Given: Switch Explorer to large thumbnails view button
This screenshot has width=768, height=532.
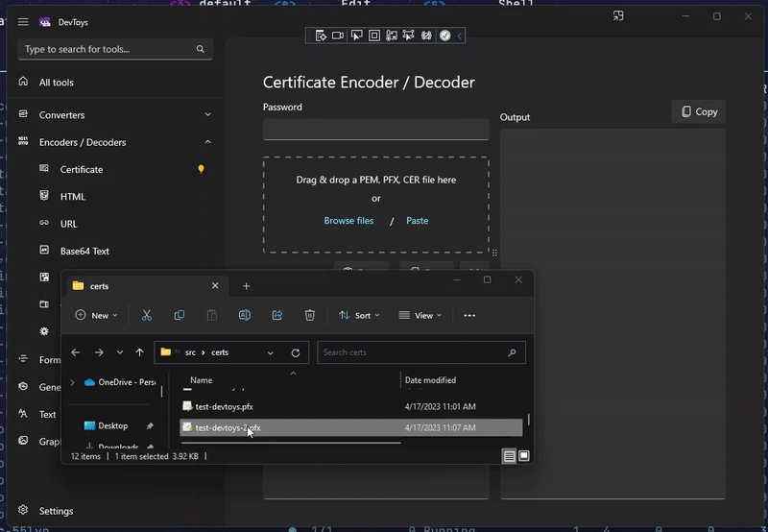Looking at the screenshot, I should pyautogui.click(x=524, y=456).
